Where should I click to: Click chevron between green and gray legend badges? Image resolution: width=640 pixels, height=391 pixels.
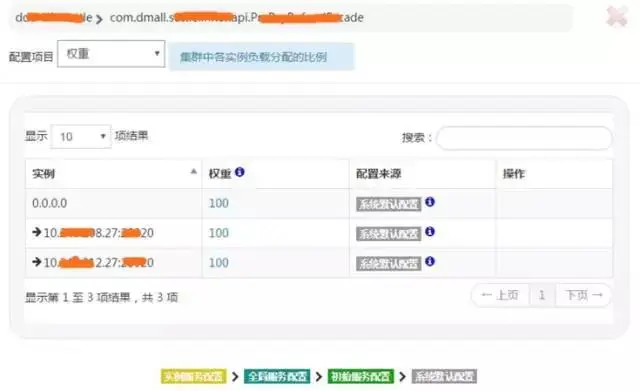[403, 376]
